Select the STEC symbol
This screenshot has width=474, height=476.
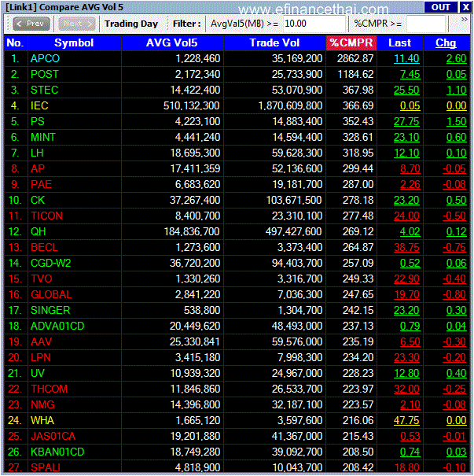(45, 90)
